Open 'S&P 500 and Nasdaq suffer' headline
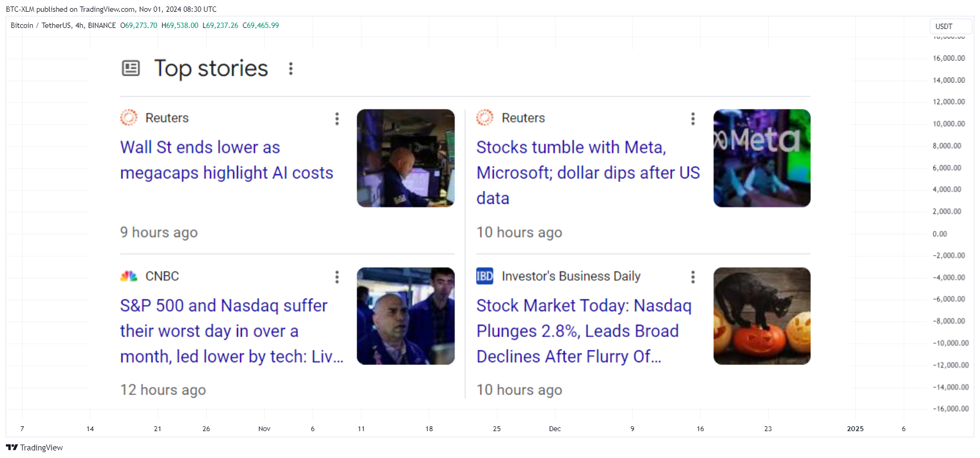The image size is (980, 458). tap(231, 331)
